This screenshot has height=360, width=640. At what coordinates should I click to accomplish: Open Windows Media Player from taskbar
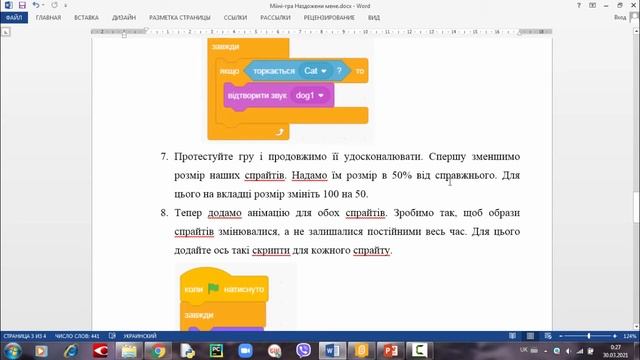(x=41, y=351)
